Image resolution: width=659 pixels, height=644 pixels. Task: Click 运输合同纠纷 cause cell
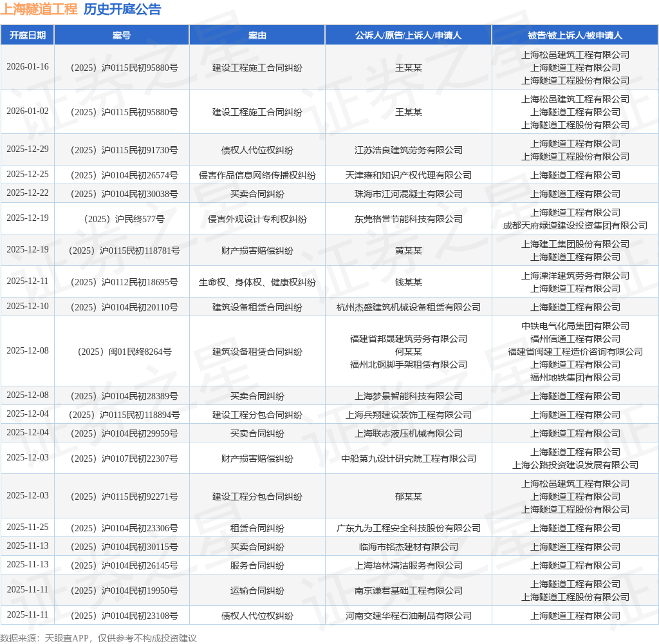pyautogui.click(x=257, y=591)
